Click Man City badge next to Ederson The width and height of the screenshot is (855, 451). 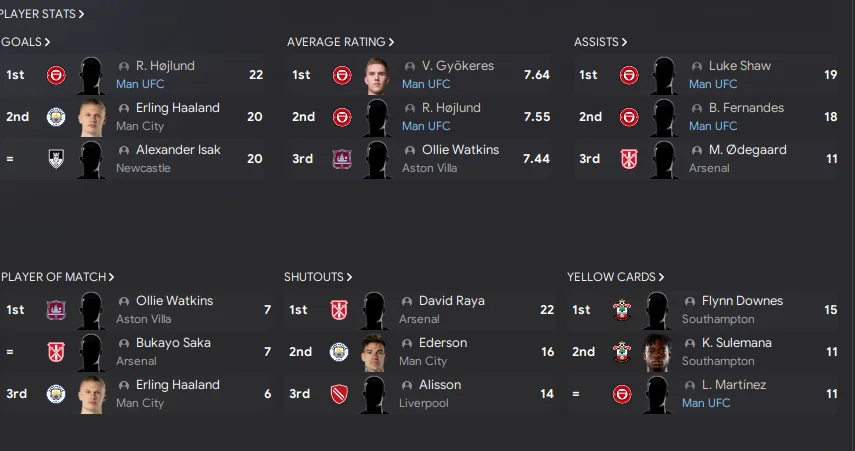point(339,352)
